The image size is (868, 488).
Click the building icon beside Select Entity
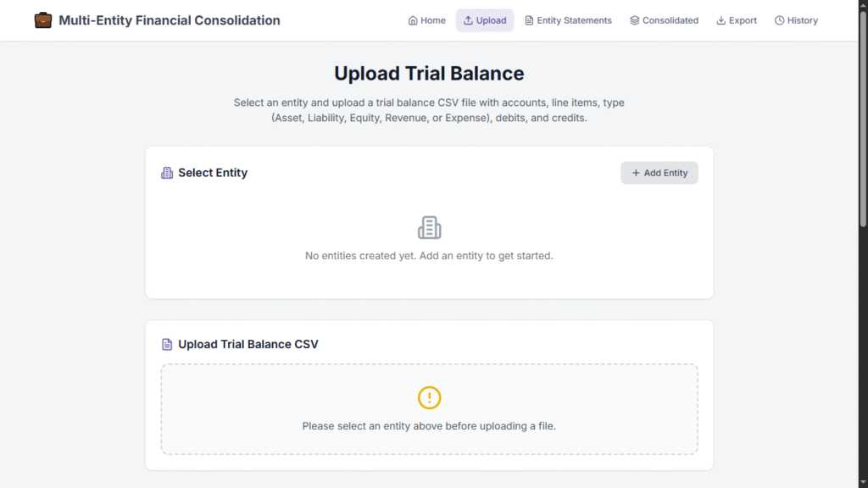point(167,173)
